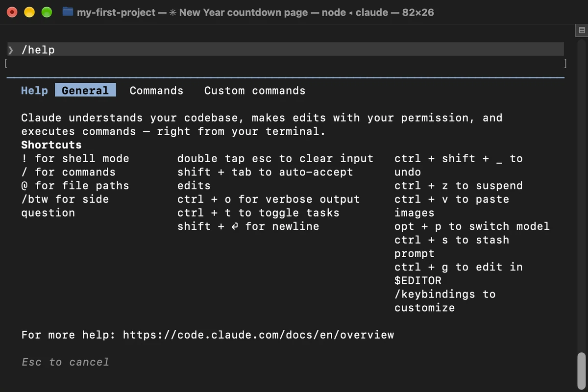Click 'shift + tab to auto-accept' text
The height and width of the screenshot is (392, 588).
pyautogui.click(x=265, y=172)
